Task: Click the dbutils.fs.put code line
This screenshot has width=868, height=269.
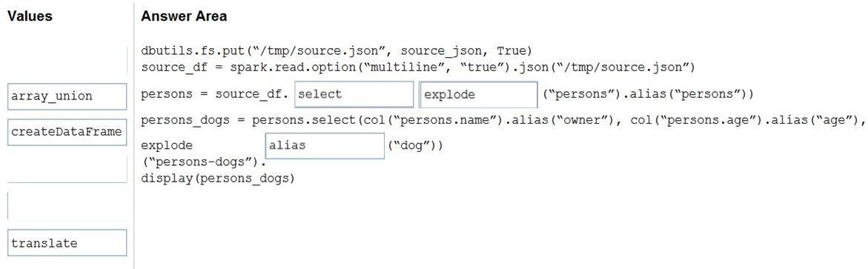Action: click(x=337, y=51)
